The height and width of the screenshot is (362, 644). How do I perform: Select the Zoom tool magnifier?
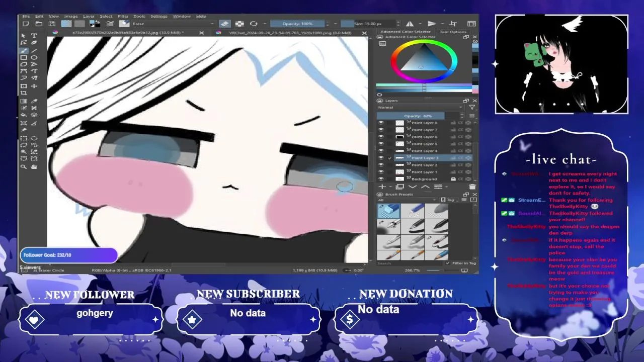click(24, 166)
